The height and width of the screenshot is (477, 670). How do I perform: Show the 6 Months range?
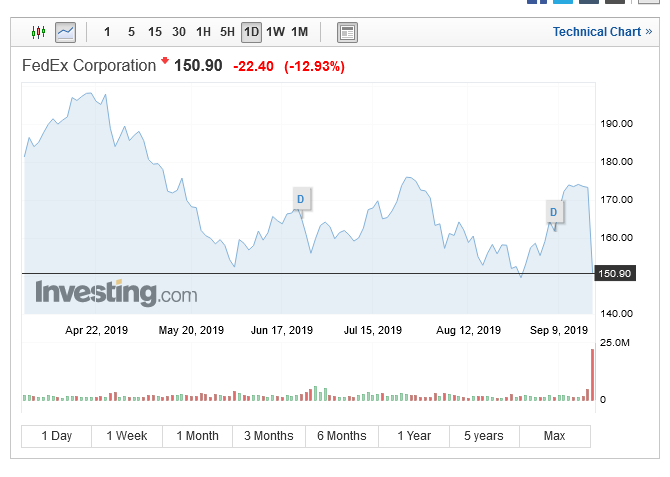342,436
